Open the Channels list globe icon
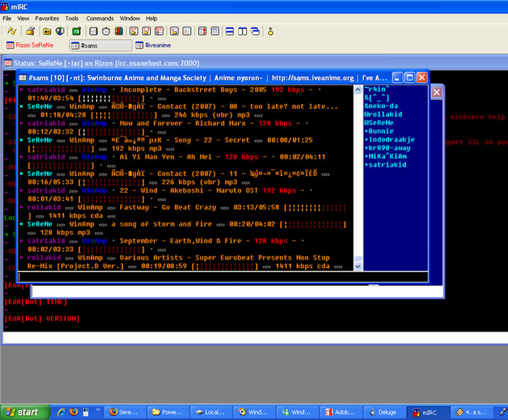Image resolution: width=508 pixels, height=420 pixels. 60,31
